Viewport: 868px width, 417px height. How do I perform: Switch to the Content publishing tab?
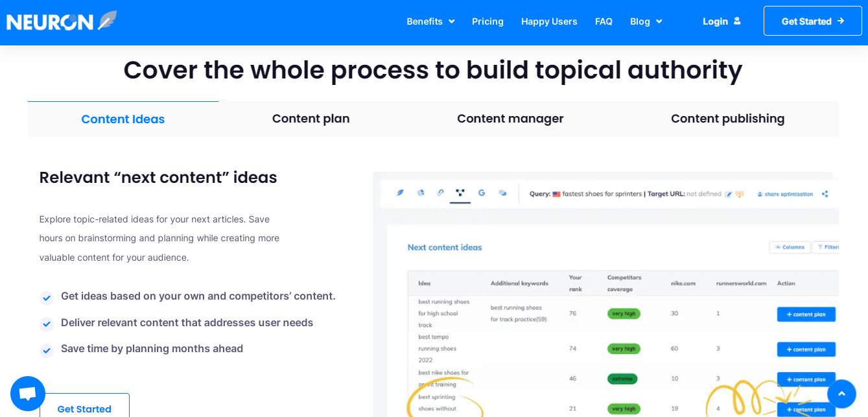click(728, 119)
